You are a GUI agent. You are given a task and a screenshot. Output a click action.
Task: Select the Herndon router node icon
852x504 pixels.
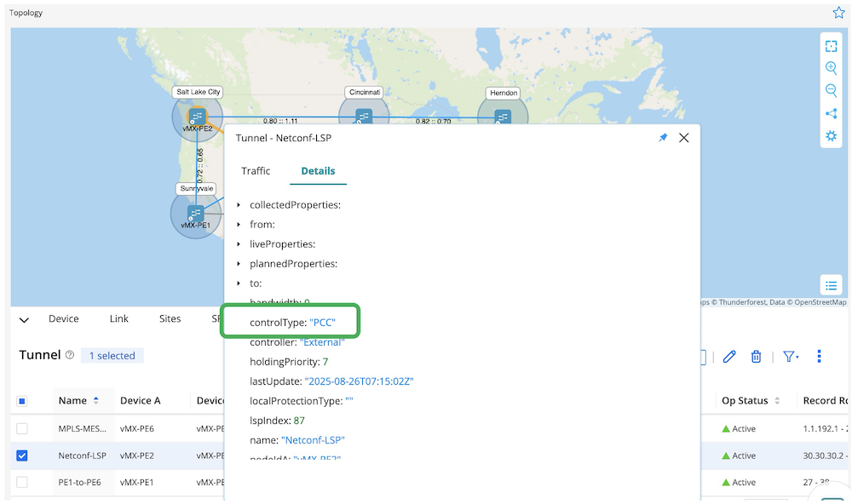point(503,117)
